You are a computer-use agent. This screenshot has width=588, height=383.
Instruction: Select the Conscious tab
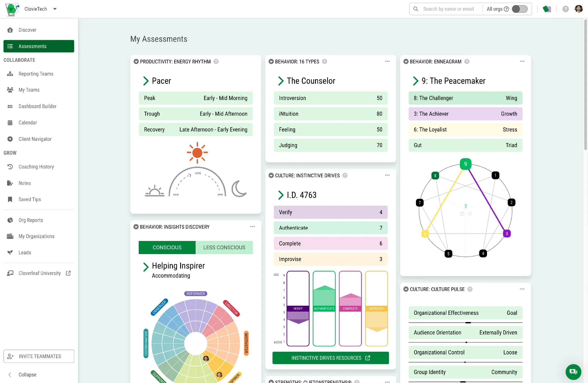(167, 247)
